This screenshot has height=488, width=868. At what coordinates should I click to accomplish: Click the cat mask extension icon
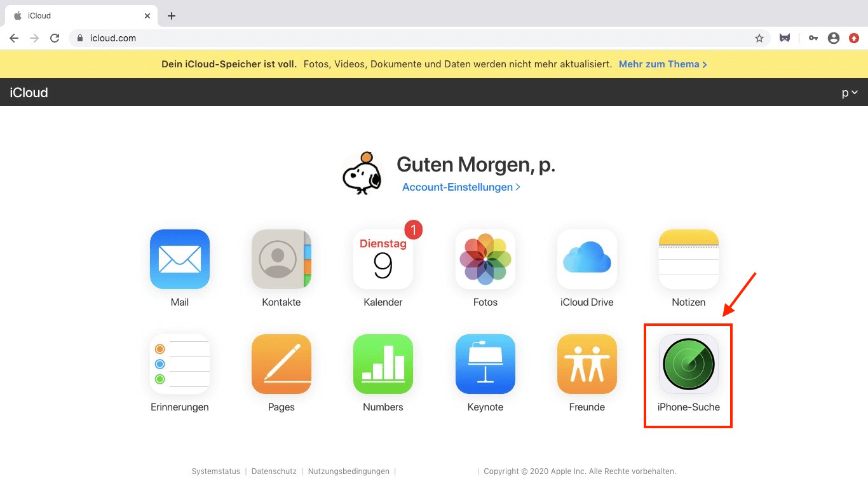(x=785, y=38)
